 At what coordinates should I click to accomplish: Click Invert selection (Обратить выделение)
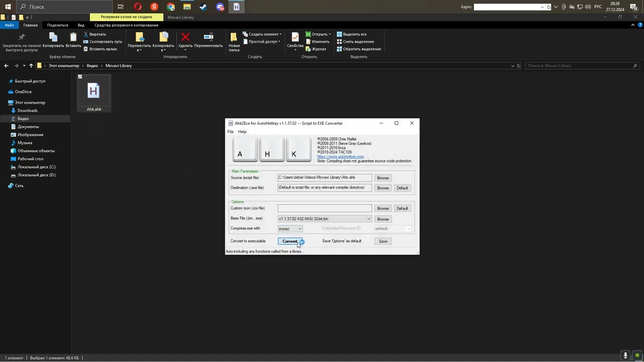(359, 49)
